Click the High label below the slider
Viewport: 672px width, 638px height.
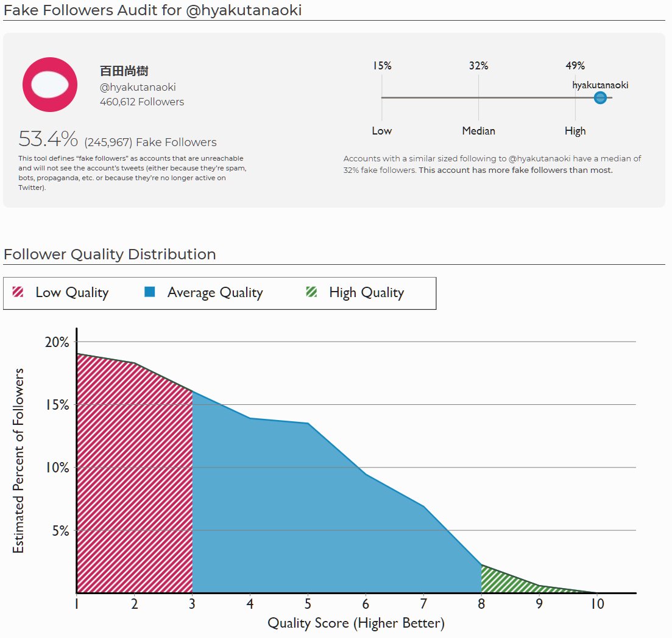tap(575, 131)
